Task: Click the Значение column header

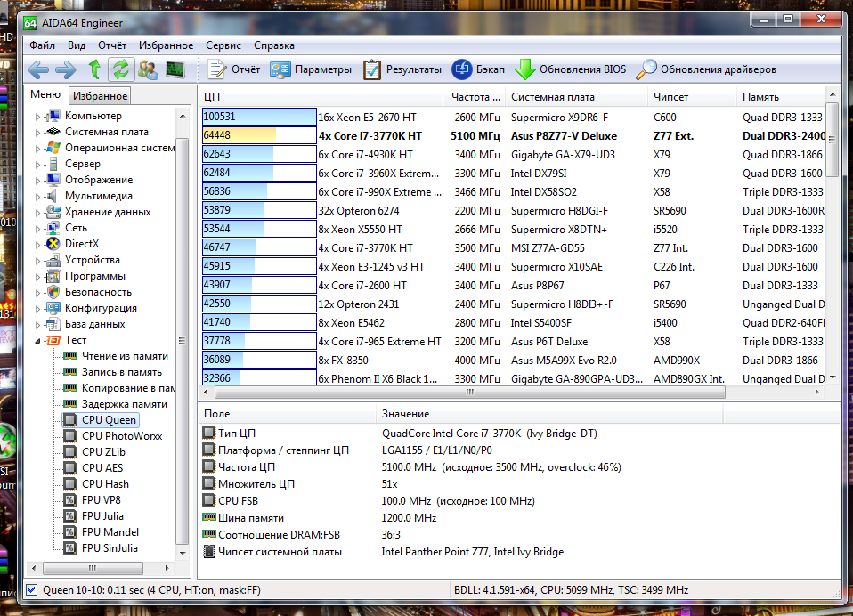Action: click(549, 414)
